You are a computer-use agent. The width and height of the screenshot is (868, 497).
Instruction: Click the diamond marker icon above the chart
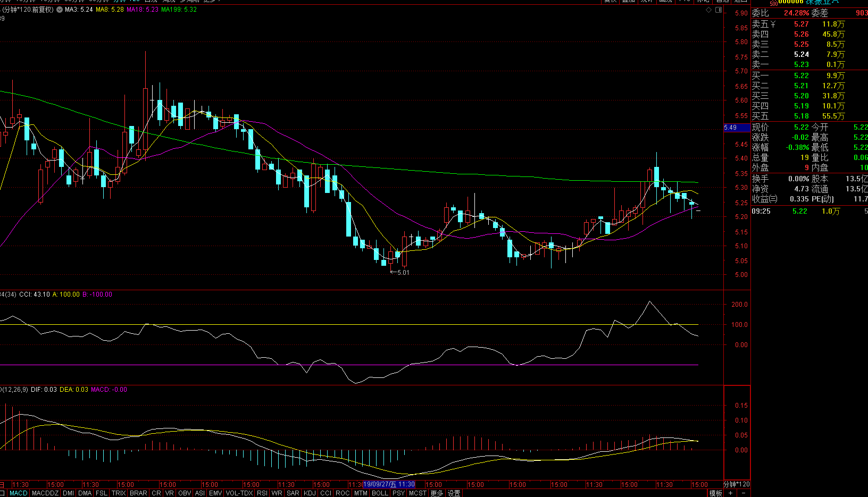[708, 10]
